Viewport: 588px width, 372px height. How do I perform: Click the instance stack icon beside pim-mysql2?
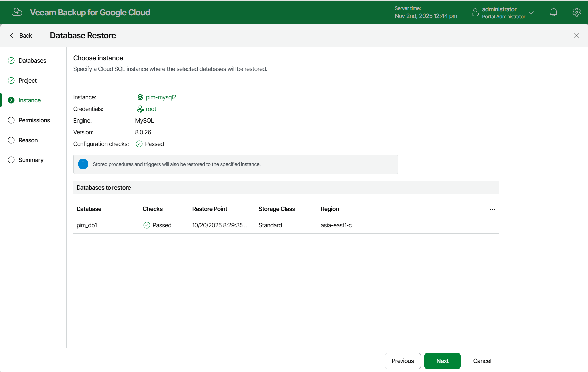pyautogui.click(x=140, y=97)
